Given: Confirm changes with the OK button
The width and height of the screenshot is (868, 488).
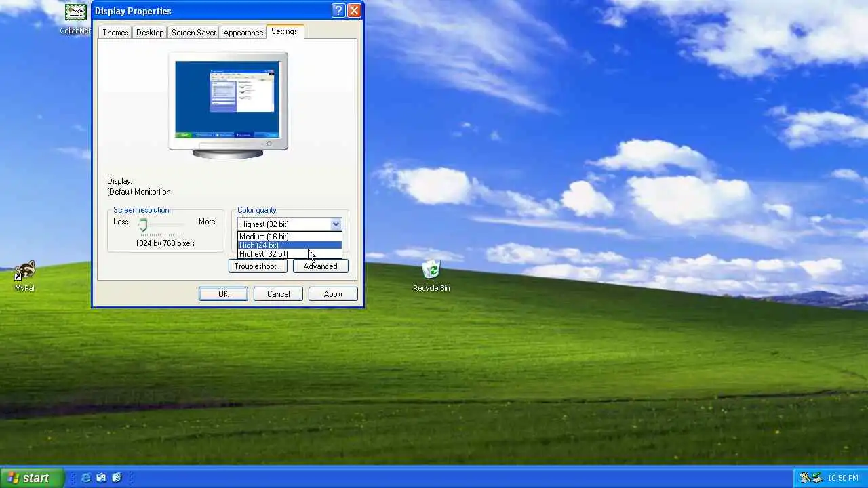Looking at the screenshot, I should (x=223, y=294).
